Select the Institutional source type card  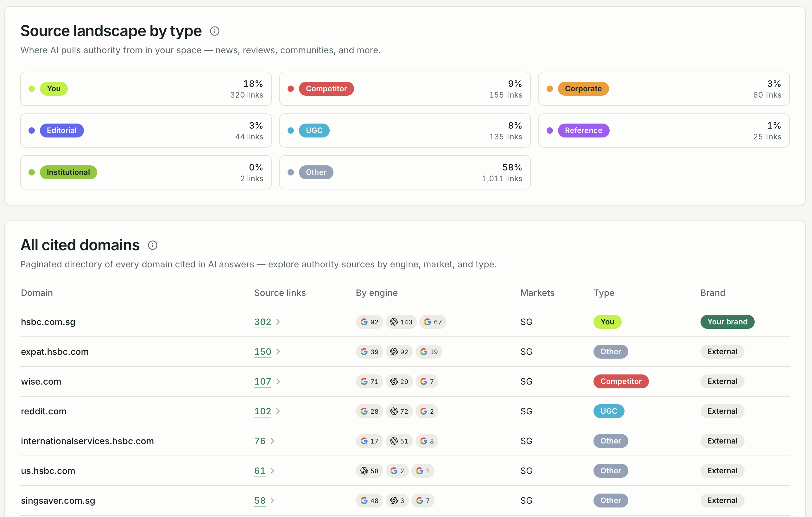[146, 172]
